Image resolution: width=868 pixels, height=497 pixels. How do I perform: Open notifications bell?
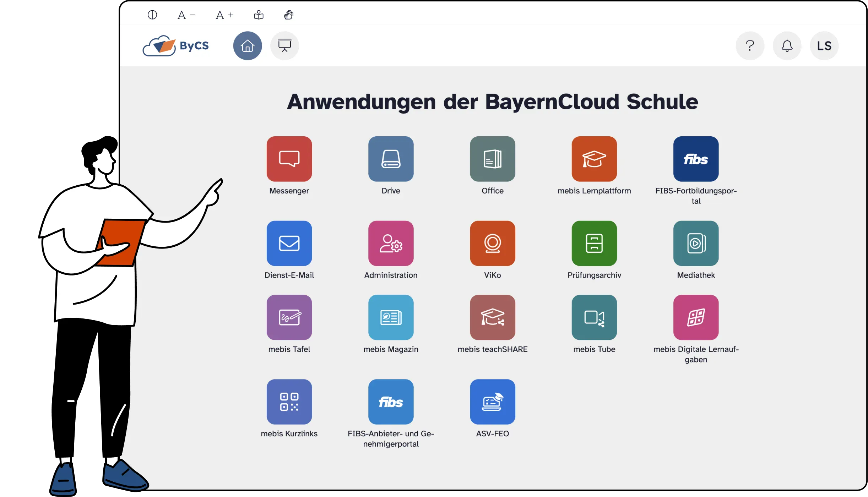click(x=787, y=46)
